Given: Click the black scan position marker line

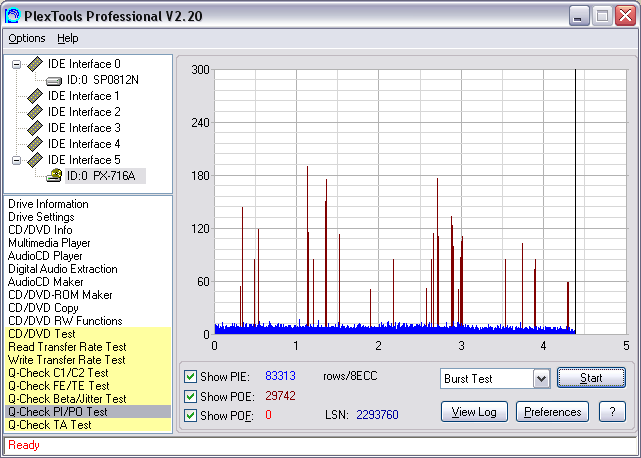Looking at the screenshot, I should 576,200.
